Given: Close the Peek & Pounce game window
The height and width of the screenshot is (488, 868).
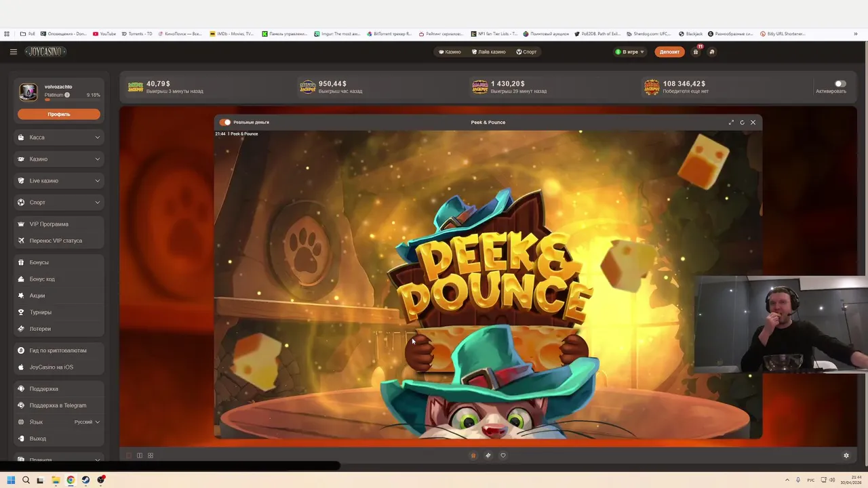Looking at the screenshot, I should click(x=753, y=123).
